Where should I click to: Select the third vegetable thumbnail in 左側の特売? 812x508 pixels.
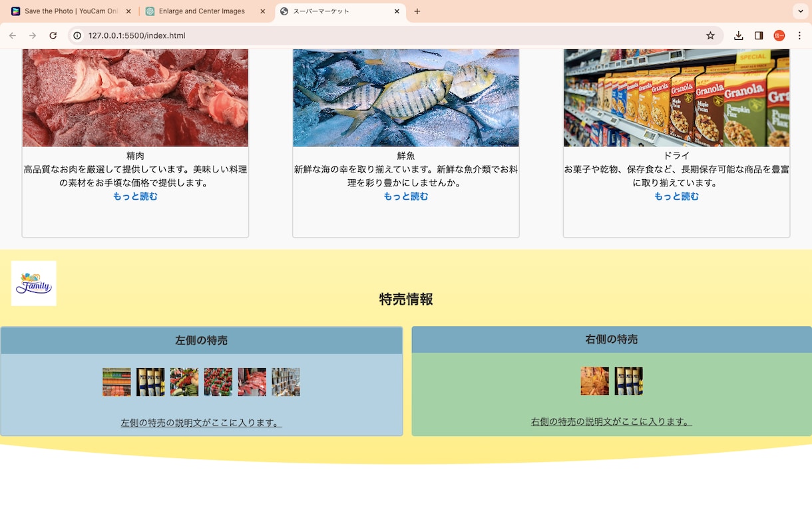(184, 382)
